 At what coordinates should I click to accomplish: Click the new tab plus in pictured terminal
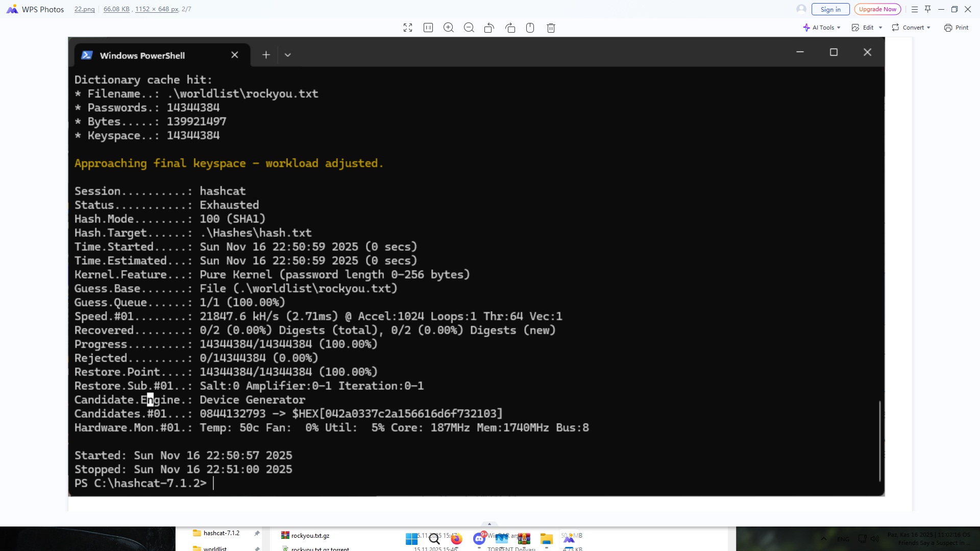point(266,55)
